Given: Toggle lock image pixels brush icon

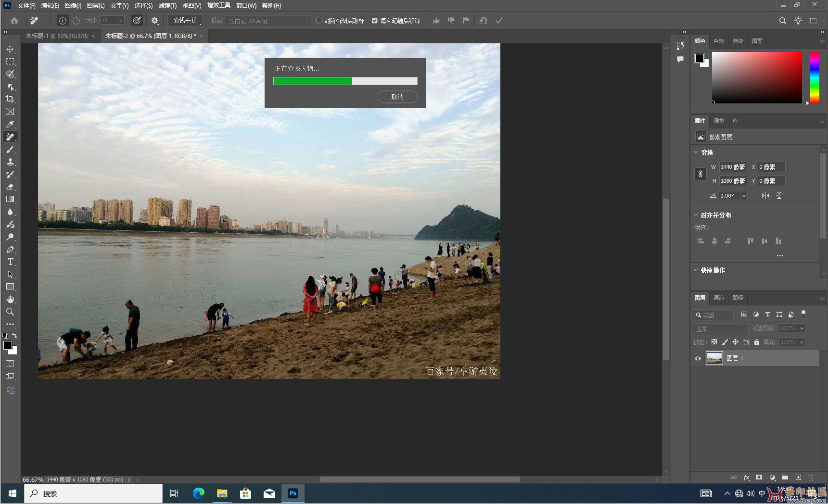Looking at the screenshot, I should tap(725, 342).
